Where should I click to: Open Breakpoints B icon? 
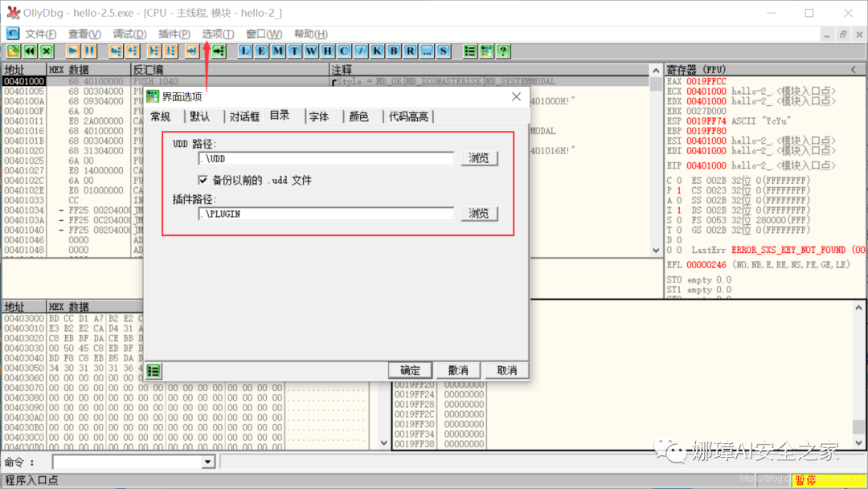click(x=394, y=51)
